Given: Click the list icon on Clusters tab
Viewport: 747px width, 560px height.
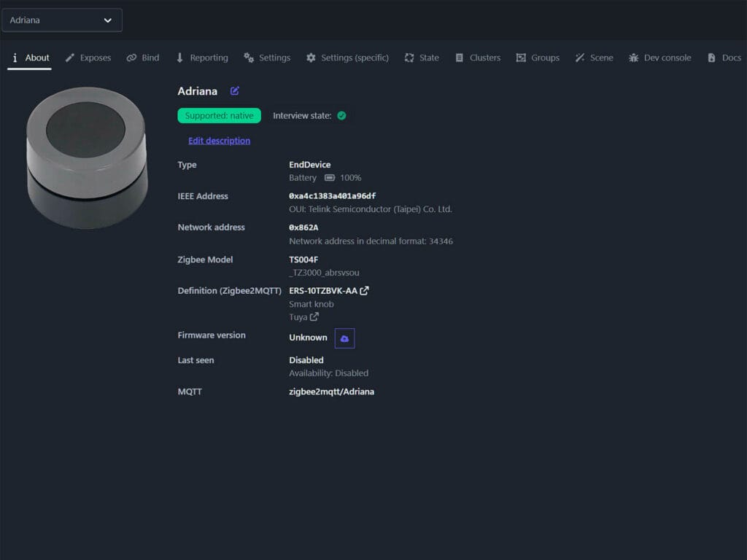Looking at the screenshot, I should [460, 58].
